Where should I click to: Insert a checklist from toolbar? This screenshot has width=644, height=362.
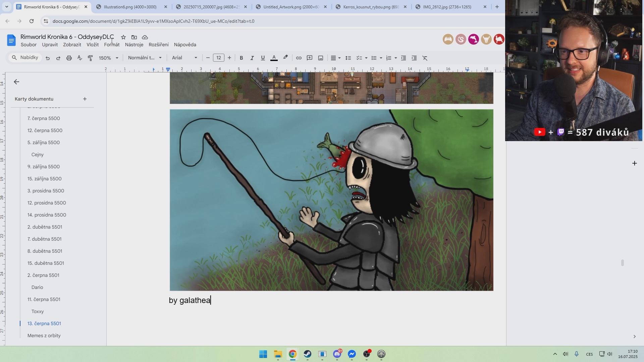359,58
